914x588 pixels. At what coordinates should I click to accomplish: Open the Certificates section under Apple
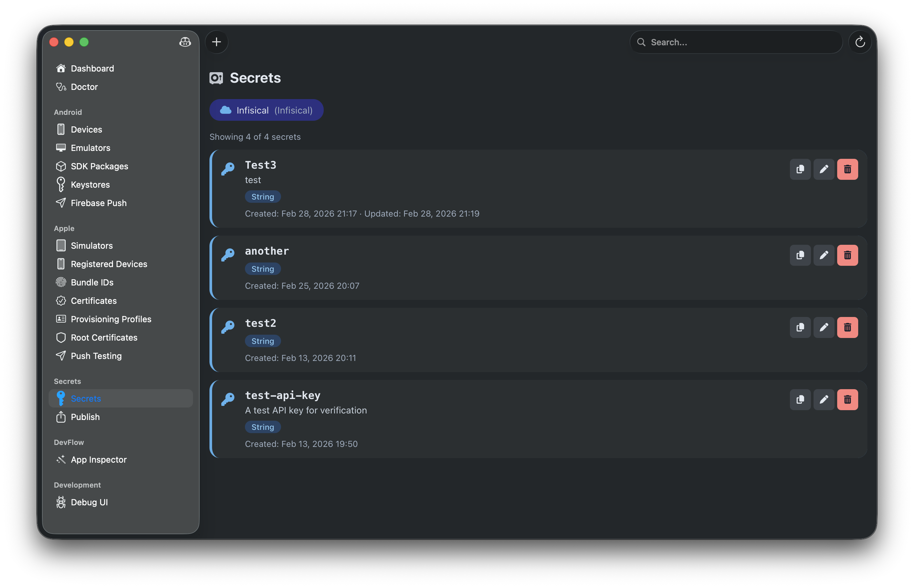pos(94,301)
